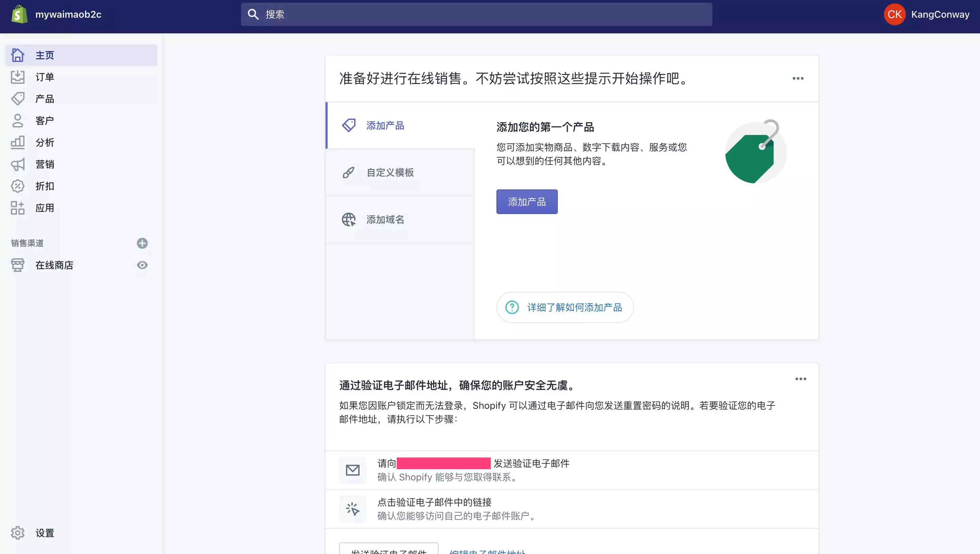Open Analytics via the bar chart icon
Viewport: 980px width, 554px height.
click(17, 142)
